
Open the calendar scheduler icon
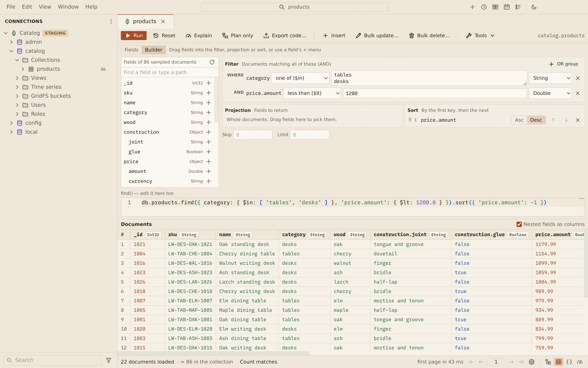click(507, 7)
